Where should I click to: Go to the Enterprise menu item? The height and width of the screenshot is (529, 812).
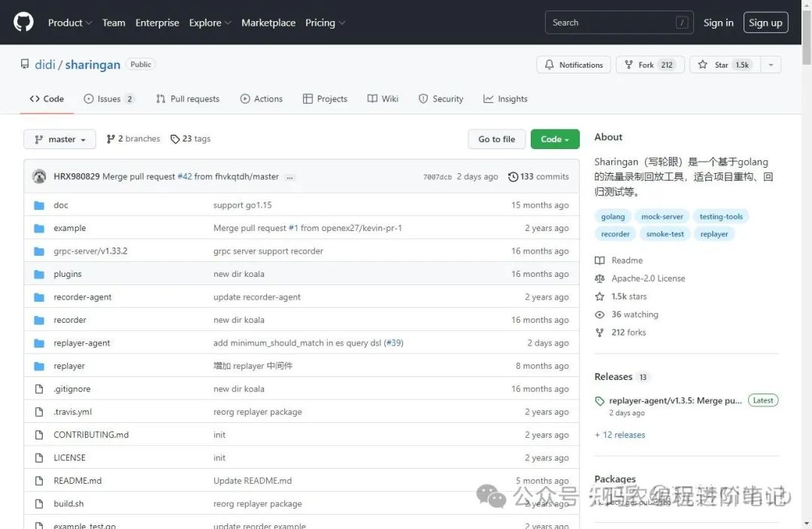157,23
